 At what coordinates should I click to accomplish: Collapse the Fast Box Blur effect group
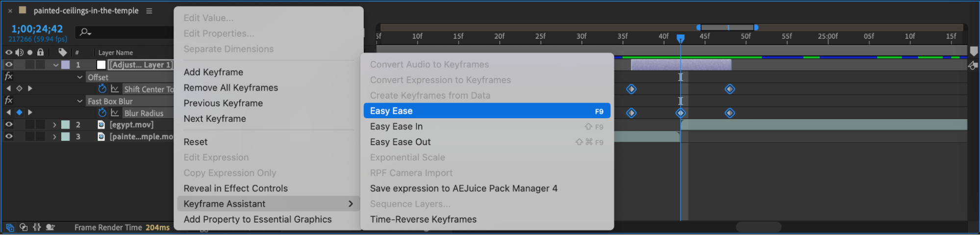(80, 101)
